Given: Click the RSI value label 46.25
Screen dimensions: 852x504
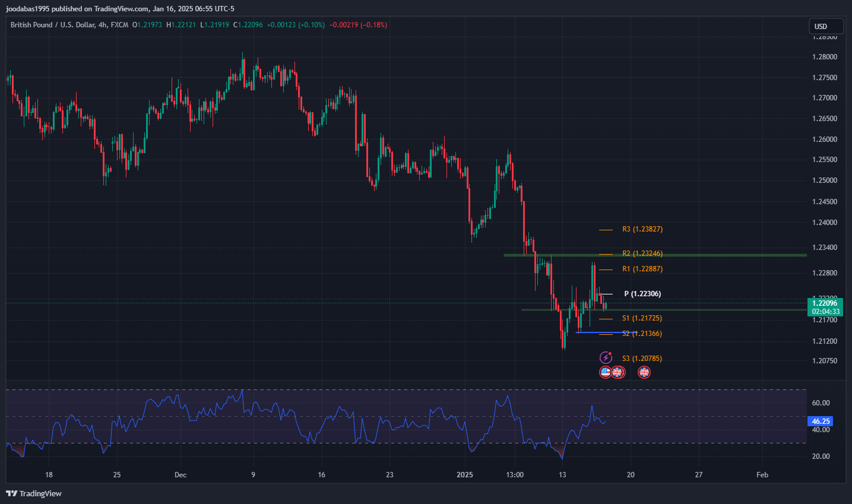Looking at the screenshot, I should (821, 421).
